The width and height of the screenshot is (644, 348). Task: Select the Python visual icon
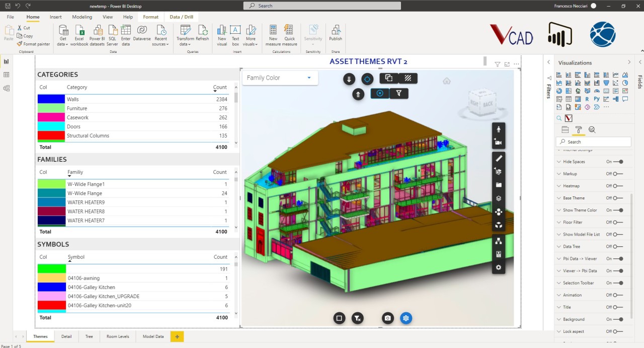[597, 99]
